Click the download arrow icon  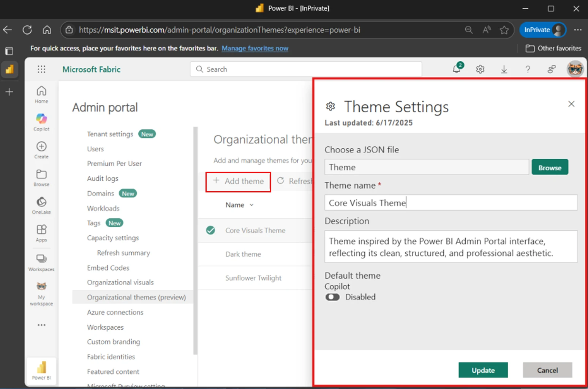[504, 69]
